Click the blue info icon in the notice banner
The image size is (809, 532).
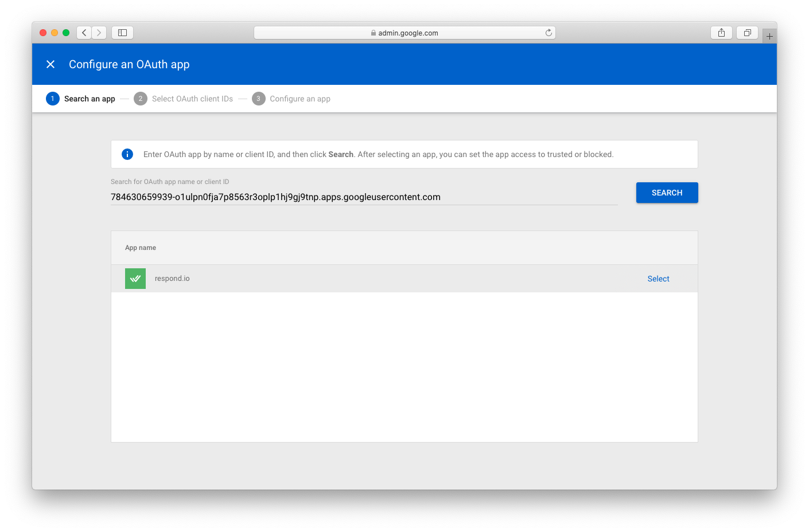coord(127,154)
